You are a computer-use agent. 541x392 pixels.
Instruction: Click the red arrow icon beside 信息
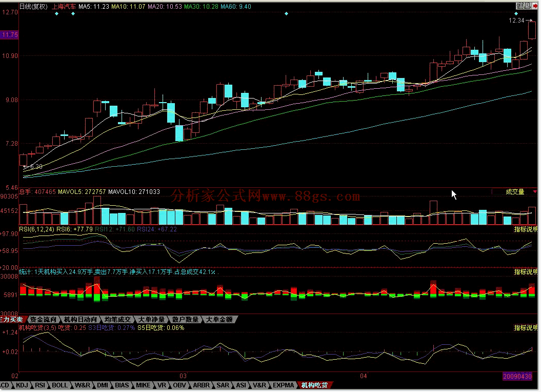535,6
